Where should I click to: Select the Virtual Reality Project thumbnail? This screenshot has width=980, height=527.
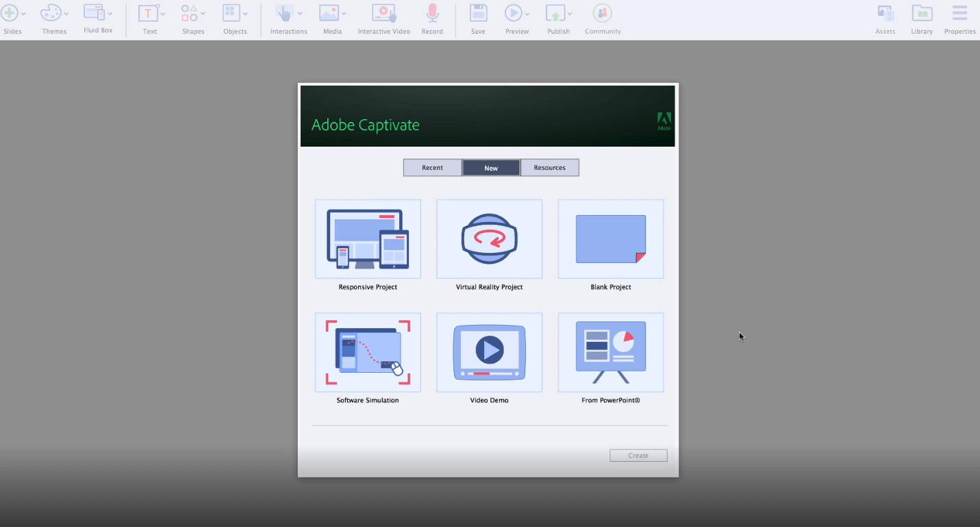tap(489, 239)
